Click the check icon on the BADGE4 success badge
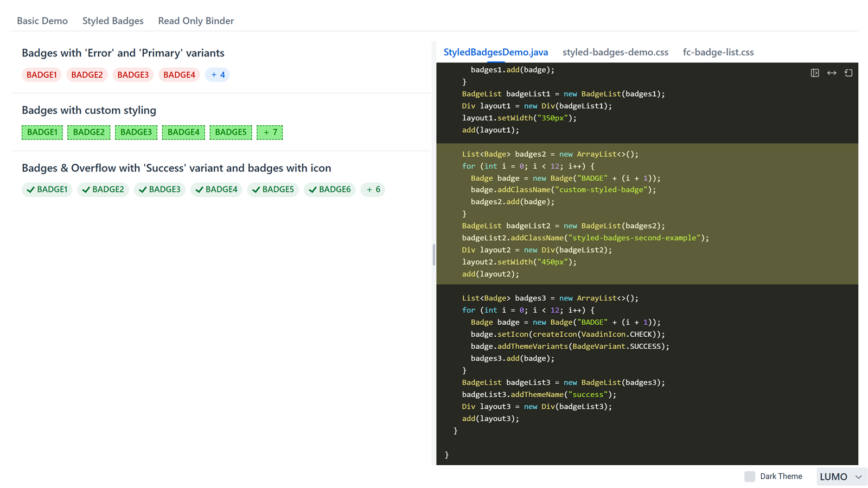Screen dimensions: 868x488 (x=199, y=190)
